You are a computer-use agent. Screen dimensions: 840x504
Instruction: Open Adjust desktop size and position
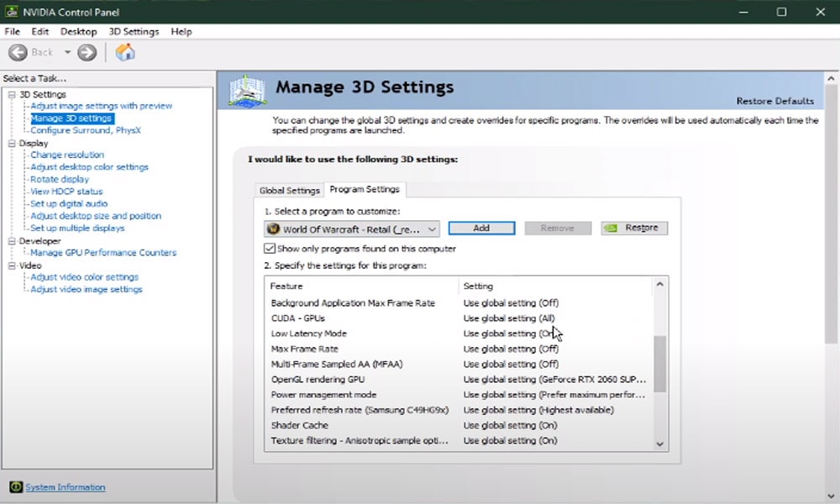(96, 216)
